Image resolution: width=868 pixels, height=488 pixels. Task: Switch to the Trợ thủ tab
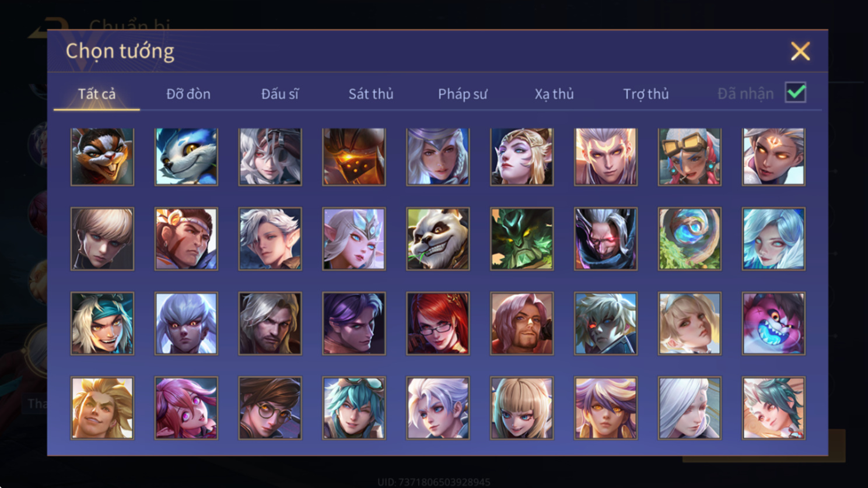pyautogui.click(x=646, y=94)
